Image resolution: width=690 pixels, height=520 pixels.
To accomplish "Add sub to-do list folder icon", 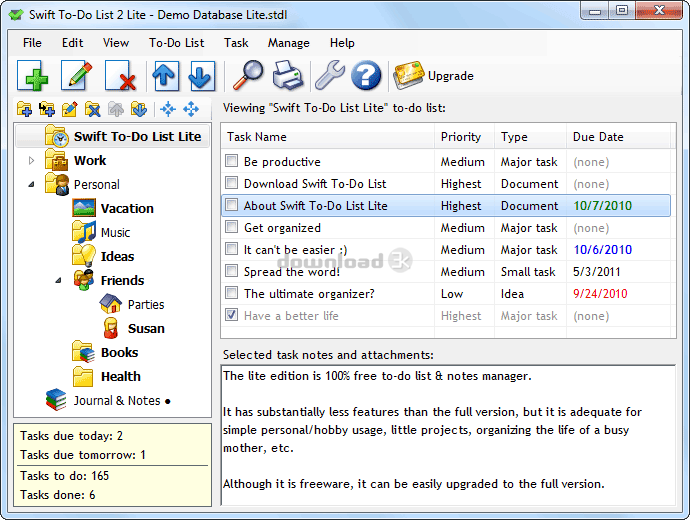I will [47, 109].
